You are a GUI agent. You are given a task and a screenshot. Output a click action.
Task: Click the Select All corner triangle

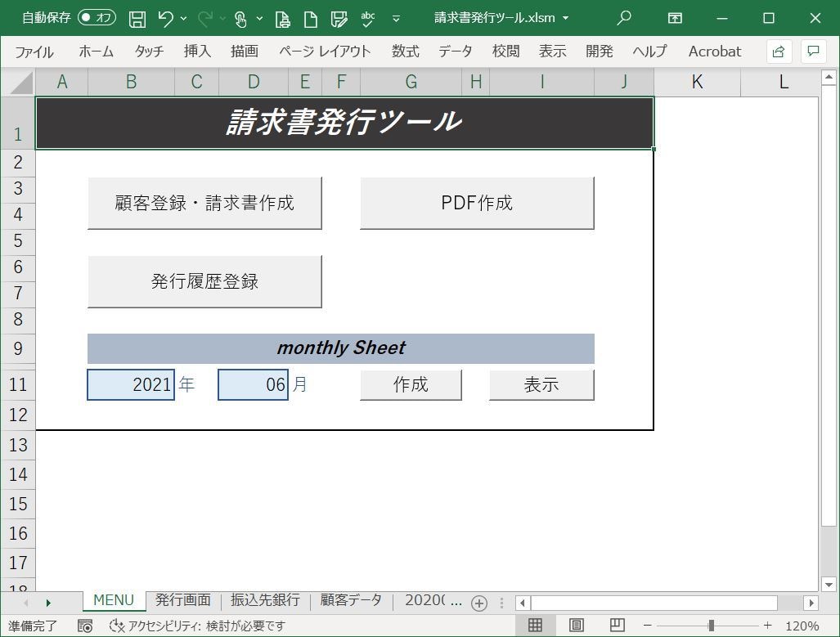(x=21, y=83)
